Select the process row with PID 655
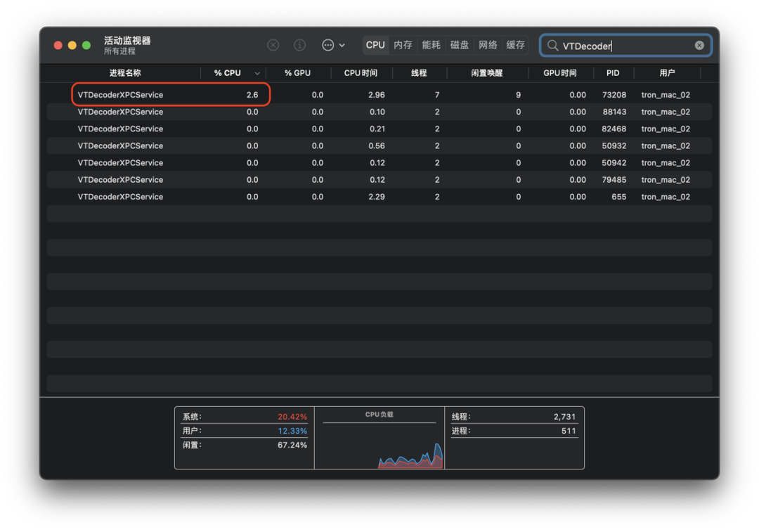This screenshot has height=532, width=759. pyautogui.click(x=120, y=197)
